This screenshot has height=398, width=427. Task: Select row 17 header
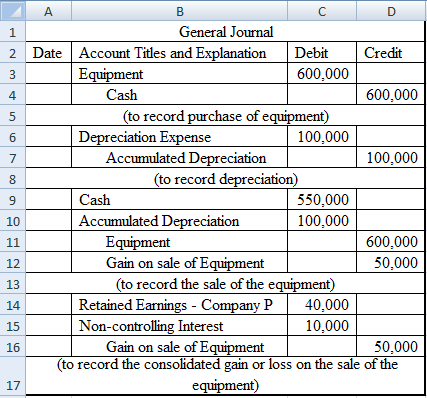point(13,376)
